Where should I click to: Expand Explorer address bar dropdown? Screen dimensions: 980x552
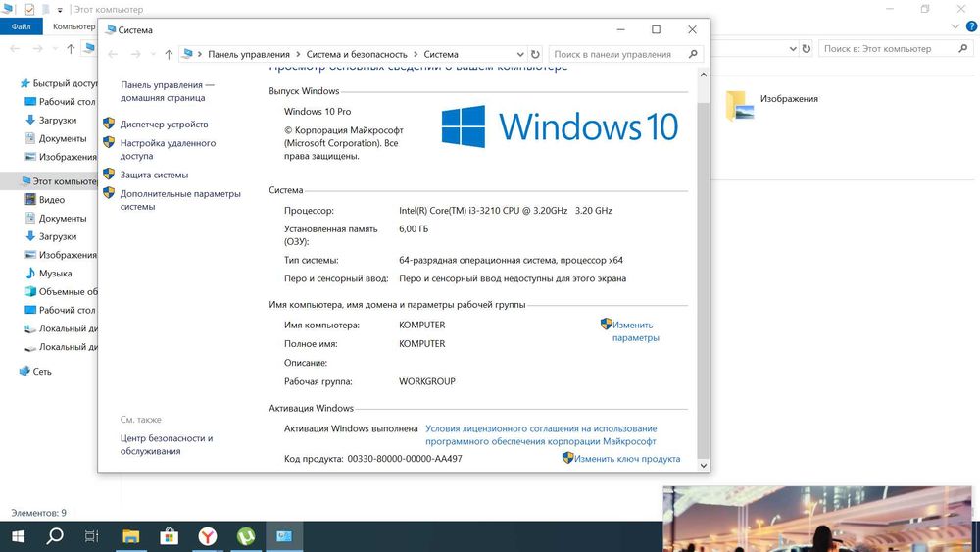point(793,49)
